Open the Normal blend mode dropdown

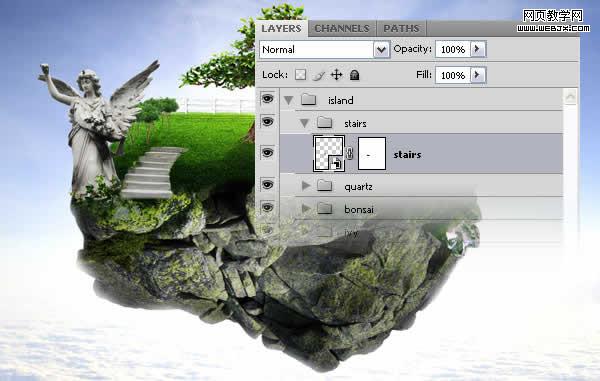324,50
